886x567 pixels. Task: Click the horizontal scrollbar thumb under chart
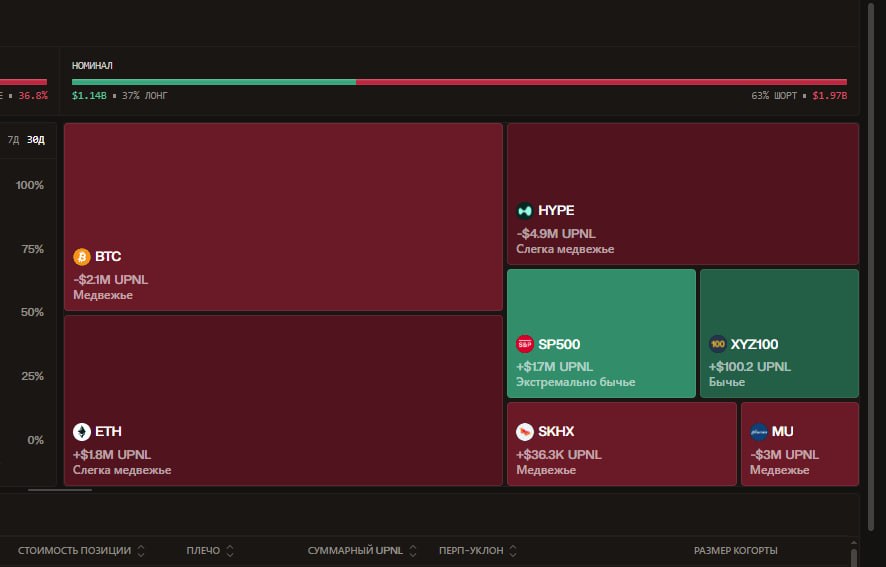60,490
